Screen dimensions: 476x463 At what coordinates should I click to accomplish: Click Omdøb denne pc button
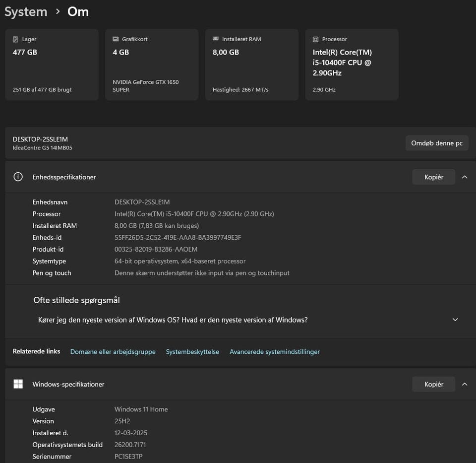(x=436, y=143)
